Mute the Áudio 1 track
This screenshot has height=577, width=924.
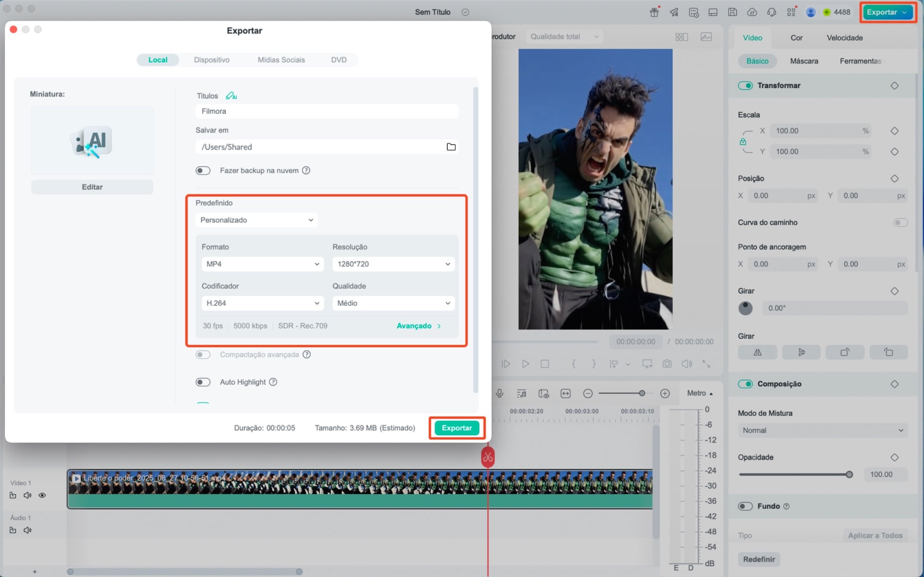[28, 530]
